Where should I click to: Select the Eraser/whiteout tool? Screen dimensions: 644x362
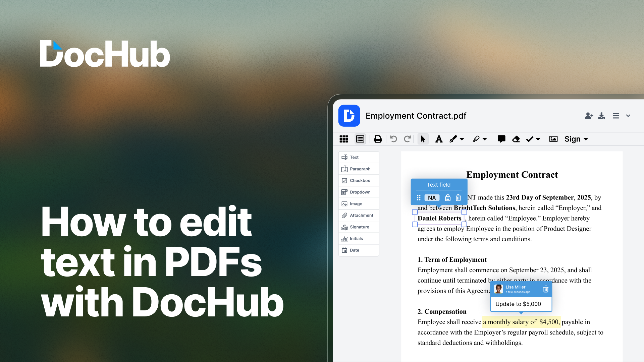516,139
